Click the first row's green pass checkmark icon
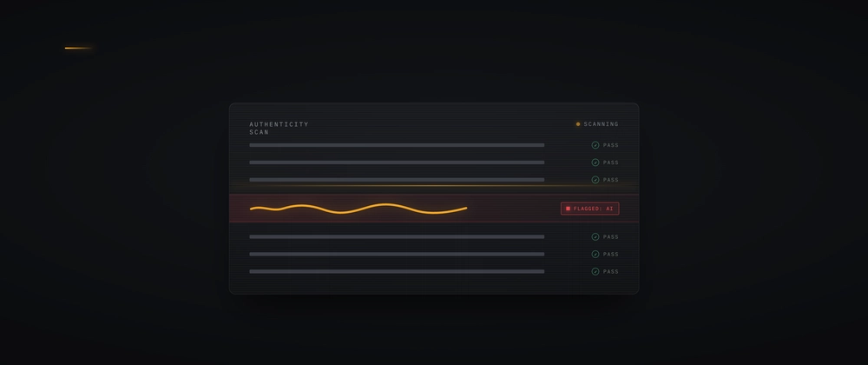The height and width of the screenshot is (365, 868). (x=595, y=145)
